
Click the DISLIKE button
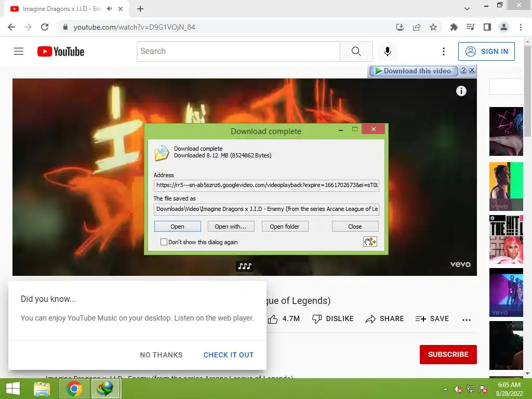(x=333, y=319)
